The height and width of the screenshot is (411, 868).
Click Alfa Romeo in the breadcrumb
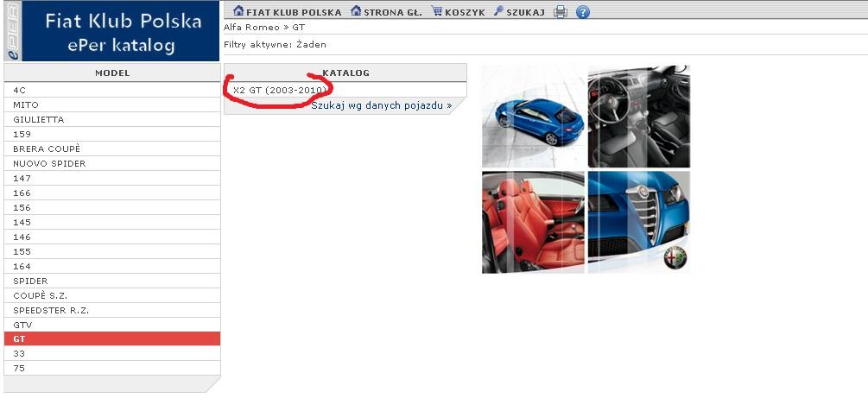(x=252, y=27)
